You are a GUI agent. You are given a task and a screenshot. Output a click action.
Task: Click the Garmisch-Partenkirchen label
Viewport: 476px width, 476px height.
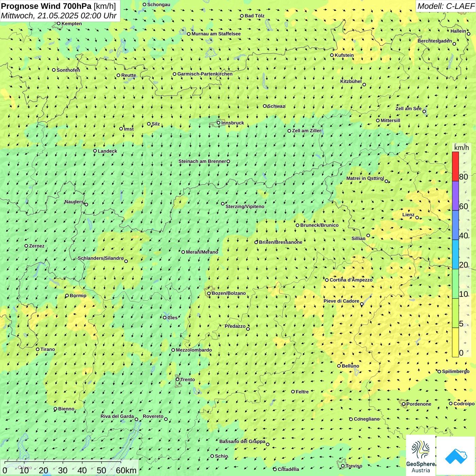(205, 74)
